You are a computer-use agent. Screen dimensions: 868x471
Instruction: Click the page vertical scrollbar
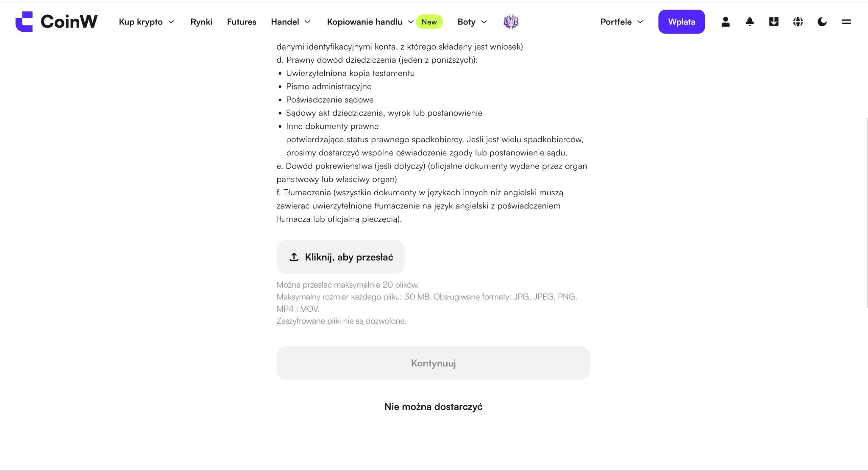pos(866,212)
